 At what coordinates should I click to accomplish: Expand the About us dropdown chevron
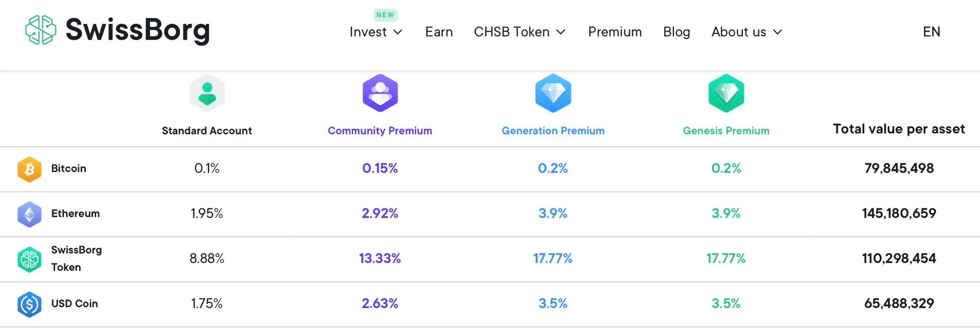click(x=778, y=32)
